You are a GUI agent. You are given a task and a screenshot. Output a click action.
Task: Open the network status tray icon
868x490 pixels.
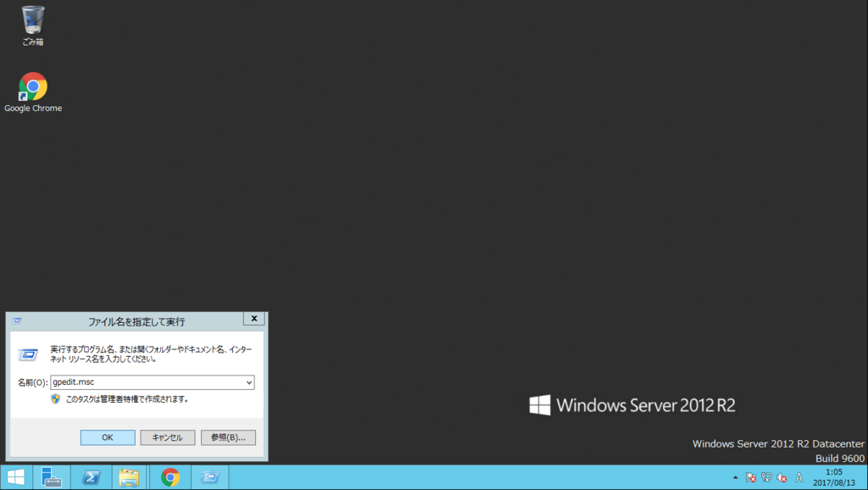coord(766,477)
